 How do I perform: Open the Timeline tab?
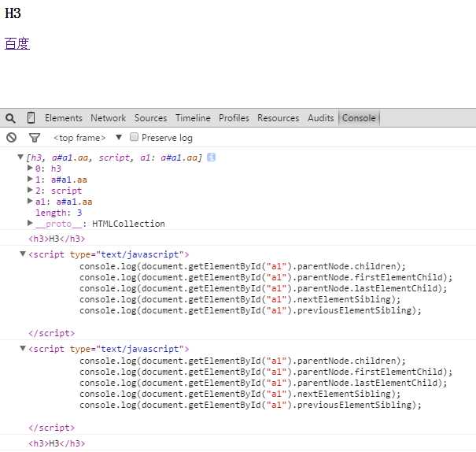[193, 118]
